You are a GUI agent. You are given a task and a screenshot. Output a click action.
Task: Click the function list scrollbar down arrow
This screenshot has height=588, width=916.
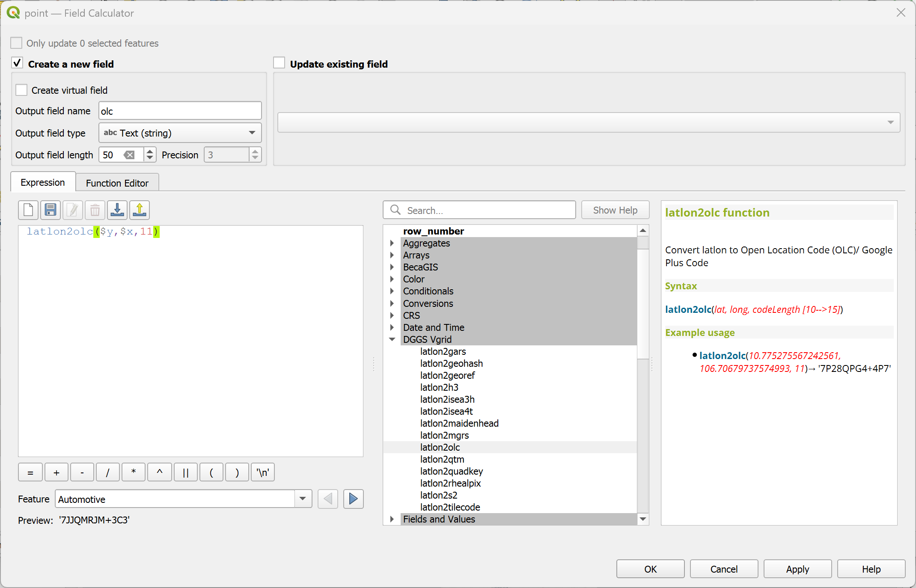tap(642, 519)
